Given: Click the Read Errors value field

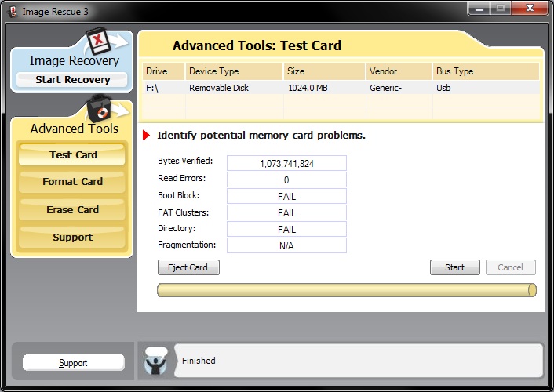Looking at the screenshot, I should click(286, 180).
